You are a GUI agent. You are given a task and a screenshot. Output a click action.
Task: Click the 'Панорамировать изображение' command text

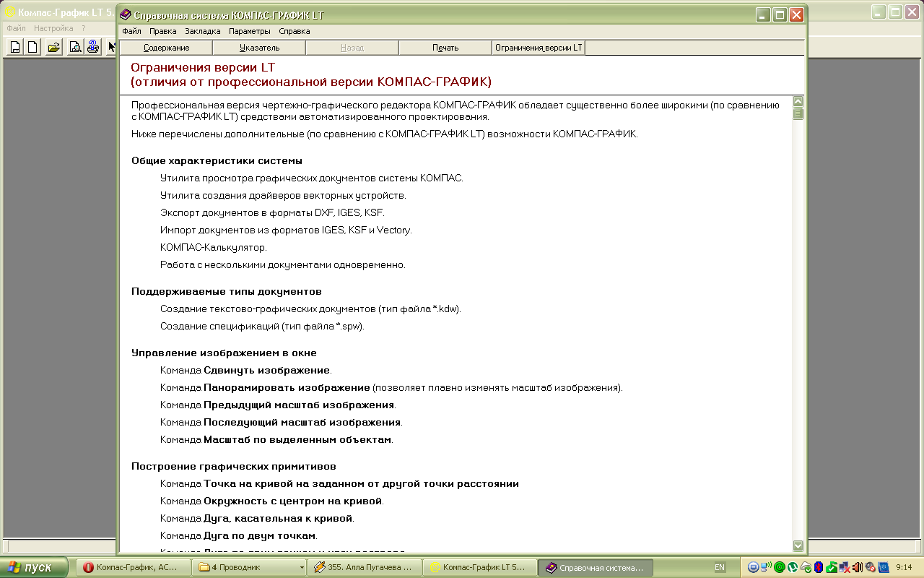[287, 387]
